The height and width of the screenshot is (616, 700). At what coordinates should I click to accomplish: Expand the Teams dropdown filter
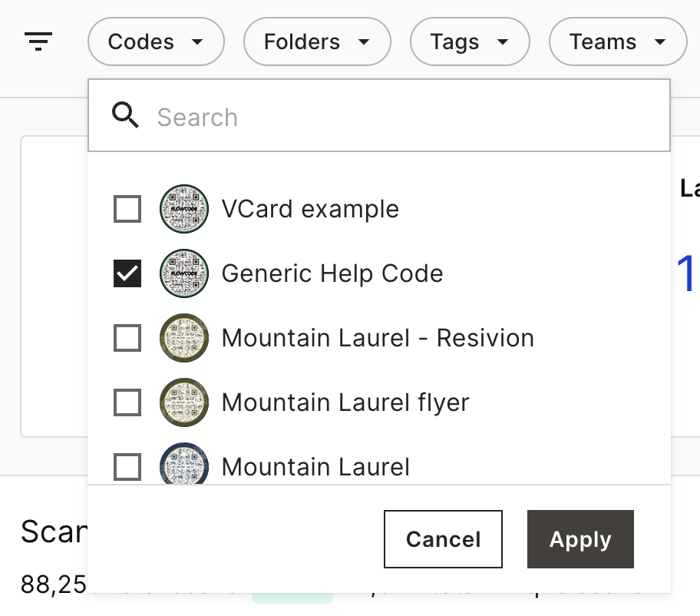coord(618,41)
